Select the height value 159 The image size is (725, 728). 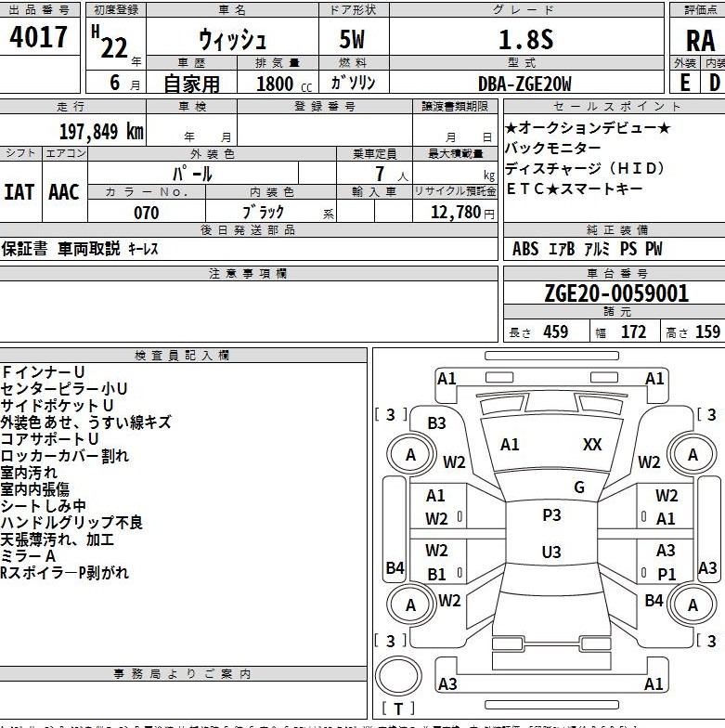(x=707, y=332)
